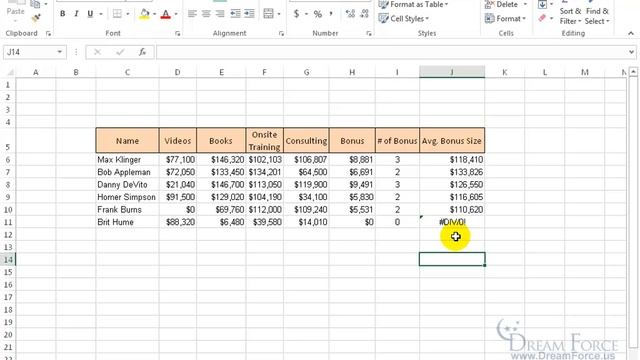Image resolution: width=640 pixels, height=360 pixels.
Task: Open the Fill Color dropdown arrow
Action: point(154,14)
